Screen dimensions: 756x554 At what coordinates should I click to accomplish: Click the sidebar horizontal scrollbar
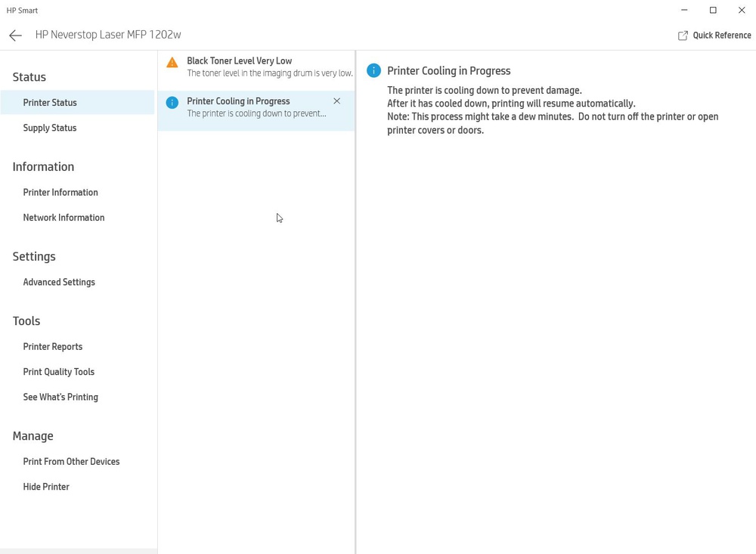pos(79,551)
